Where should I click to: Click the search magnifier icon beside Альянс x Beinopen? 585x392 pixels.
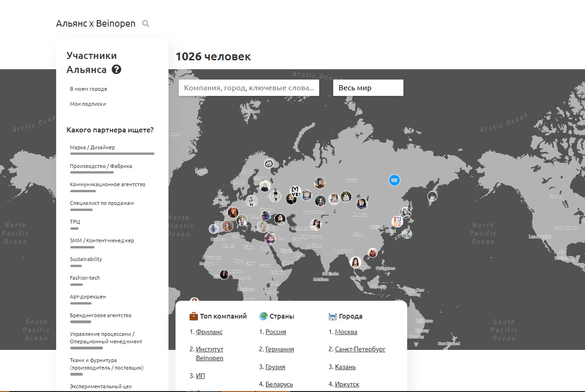click(146, 23)
